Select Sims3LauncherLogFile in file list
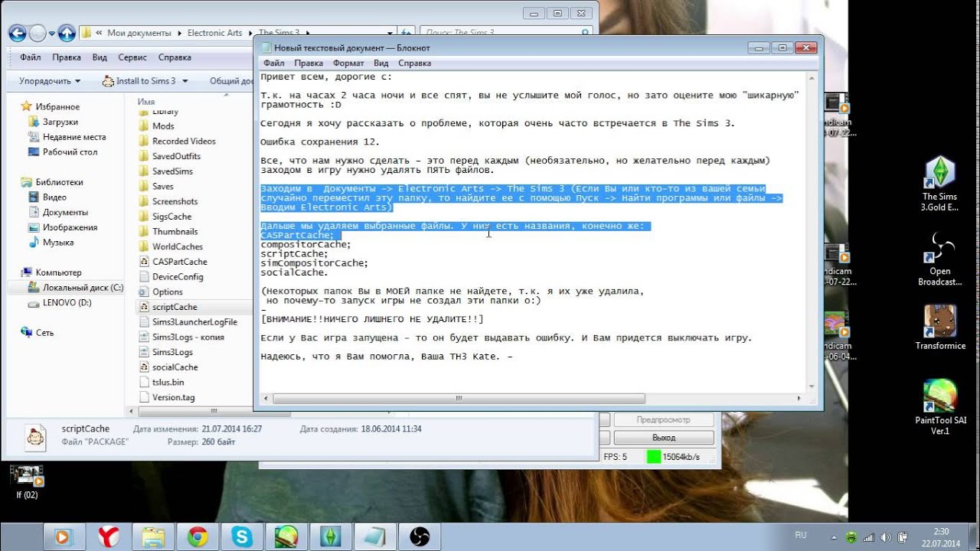Screen dimensions: 980x551 194,322
